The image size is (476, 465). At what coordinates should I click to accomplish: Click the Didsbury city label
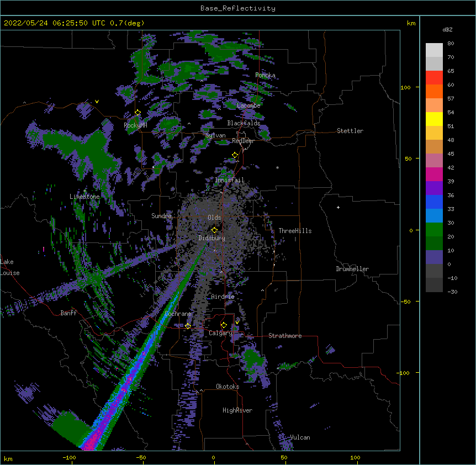(212, 238)
